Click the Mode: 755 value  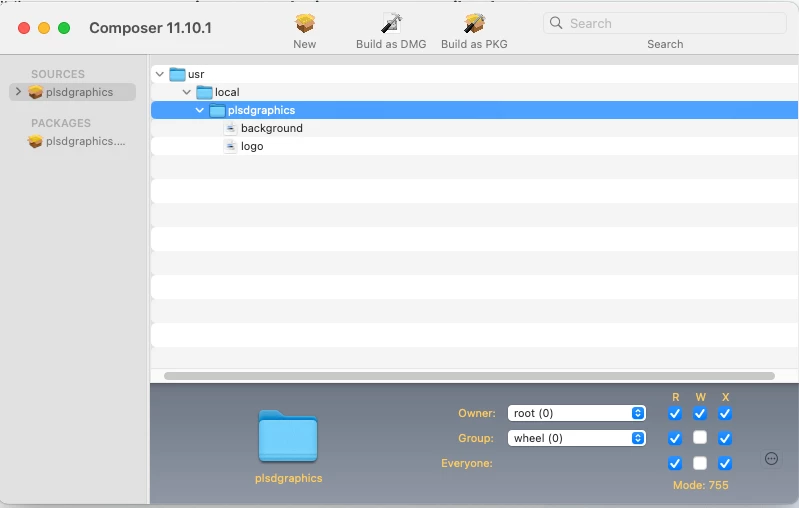pos(701,485)
